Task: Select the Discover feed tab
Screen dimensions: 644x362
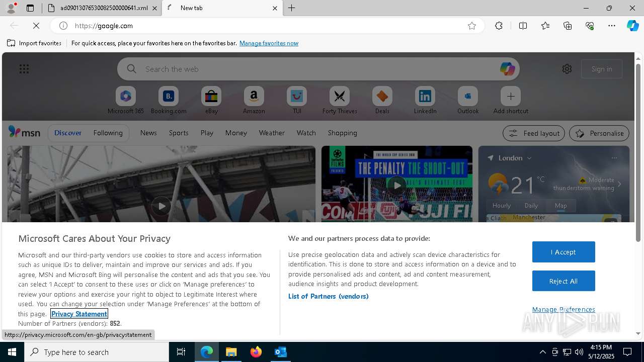Action: (68, 133)
